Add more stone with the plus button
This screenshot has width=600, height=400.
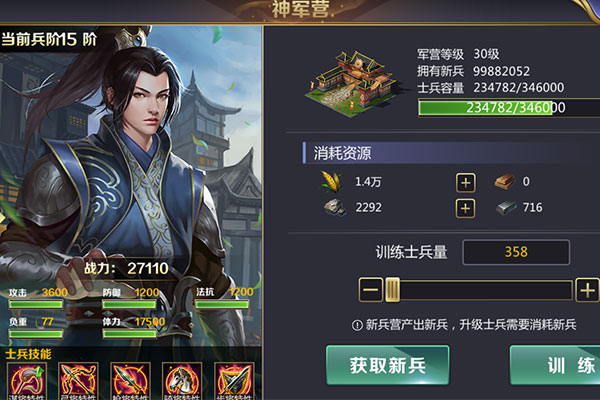(466, 209)
